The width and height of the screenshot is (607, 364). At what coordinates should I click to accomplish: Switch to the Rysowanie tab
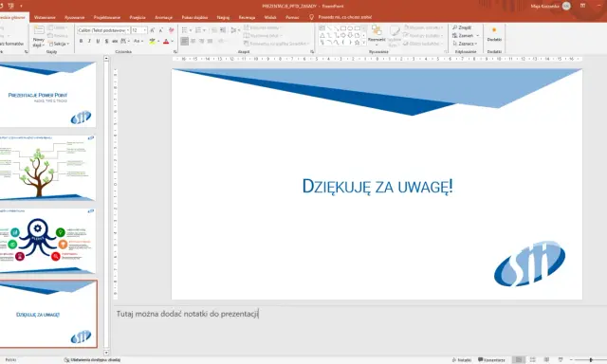pyautogui.click(x=74, y=17)
